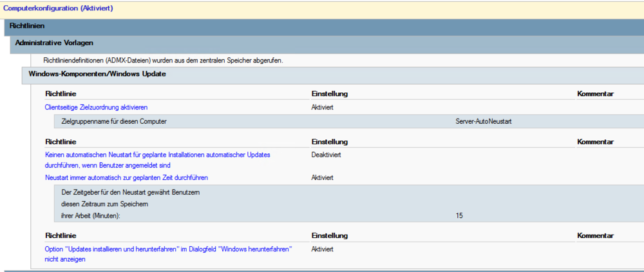The height and width of the screenshot is (272, 644).
Task: Click Aktiviert setting beside Clientseitige Zielzuordnung
Action: coord(322,107)
